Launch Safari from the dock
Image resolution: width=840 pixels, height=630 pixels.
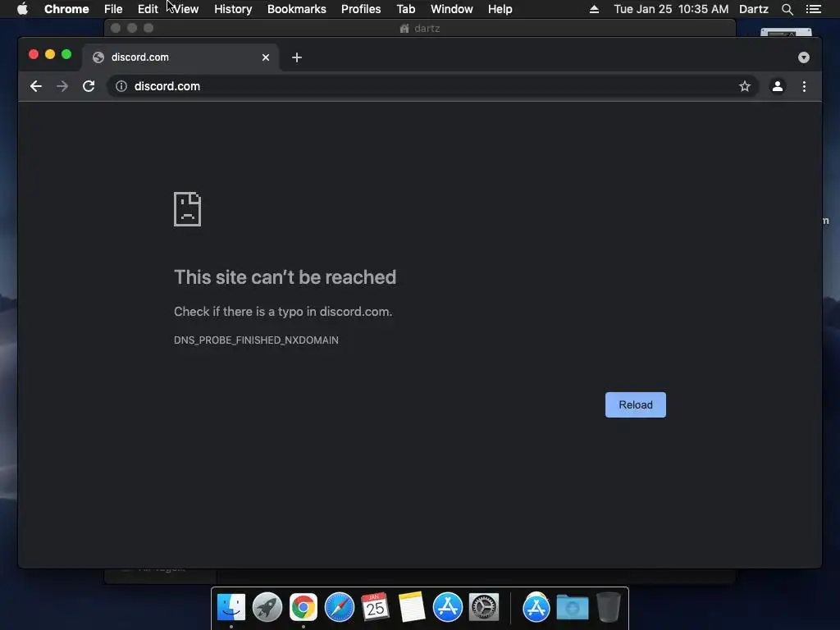point(339,607)
